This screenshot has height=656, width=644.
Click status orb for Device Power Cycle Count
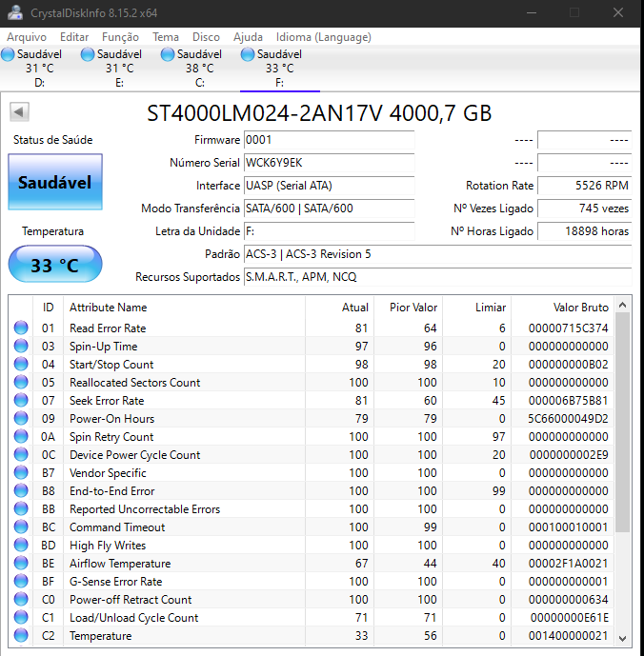click(x=21, y=454)
